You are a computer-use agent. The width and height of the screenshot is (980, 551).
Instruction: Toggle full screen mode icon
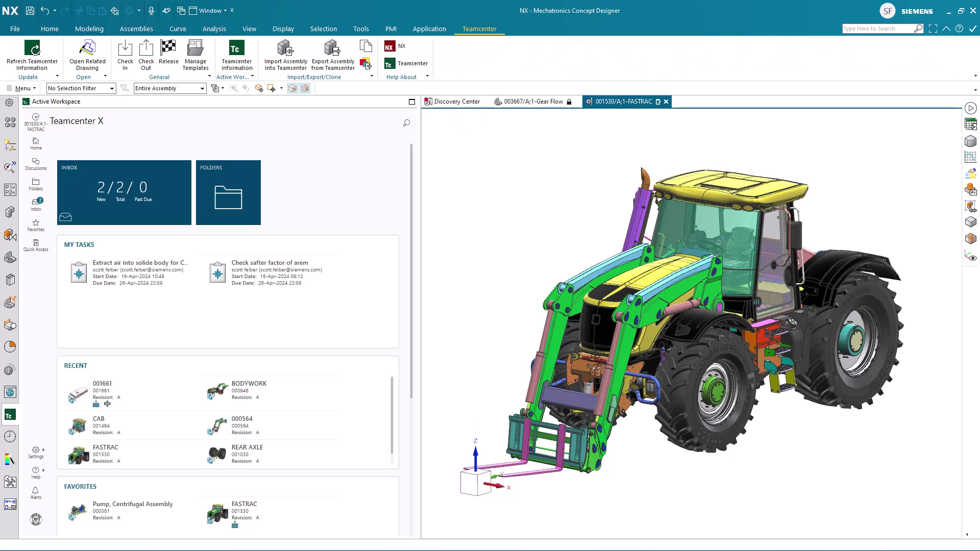coord(933,29)
